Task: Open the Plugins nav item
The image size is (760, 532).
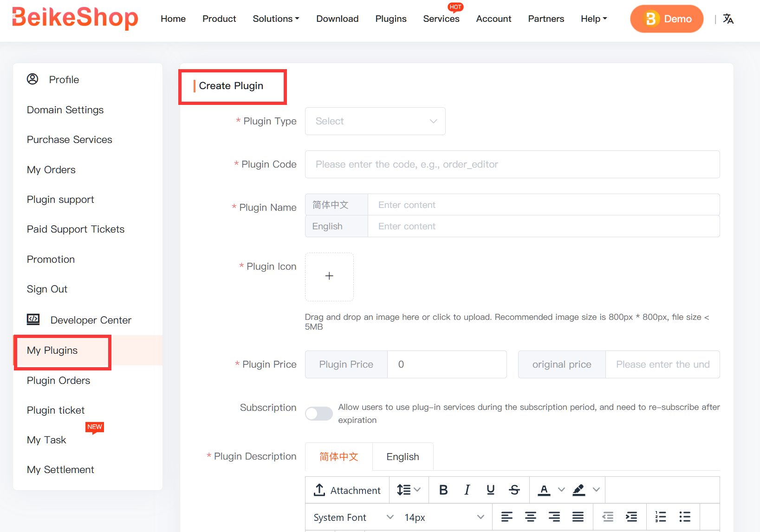Action: (x=391, y=19)
